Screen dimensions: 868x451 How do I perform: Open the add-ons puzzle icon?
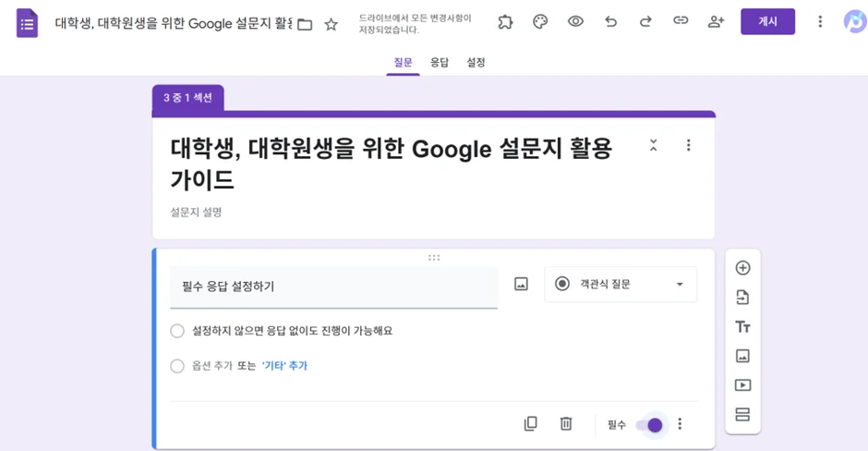[x=505, y=22]
